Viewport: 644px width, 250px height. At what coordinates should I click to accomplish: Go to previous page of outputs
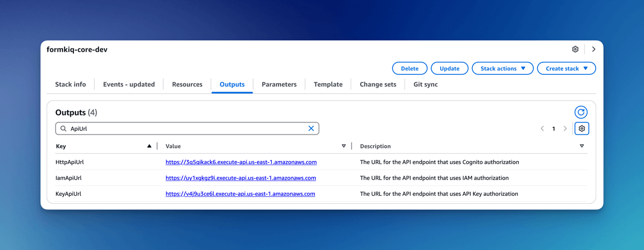pos(542,128)
